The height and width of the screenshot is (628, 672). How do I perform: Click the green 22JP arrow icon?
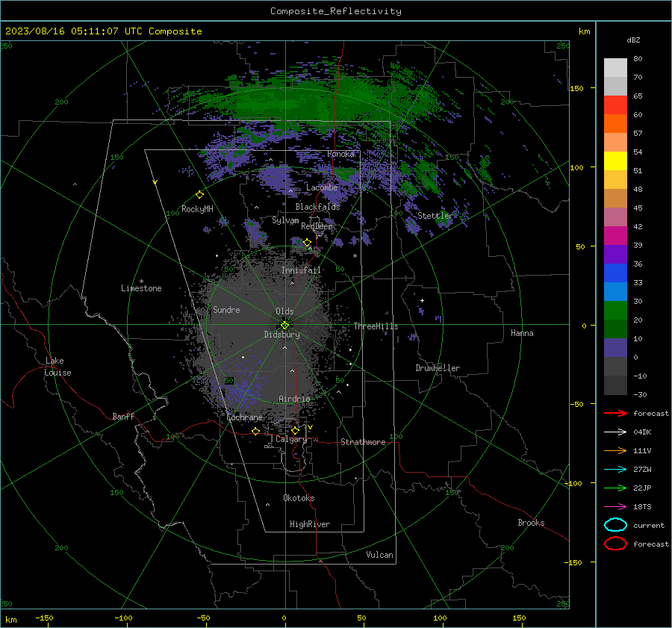[x=615, y=488]
